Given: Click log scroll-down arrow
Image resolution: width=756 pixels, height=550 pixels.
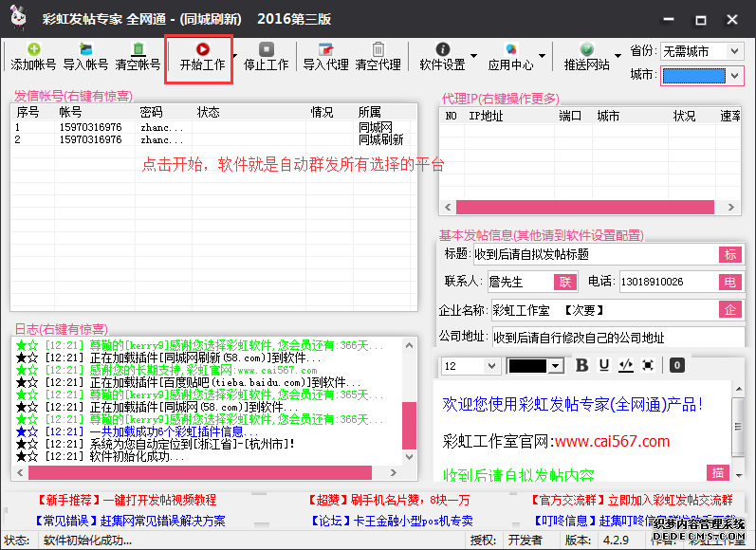Looking at the screenshot, I should tap(410, 456).
